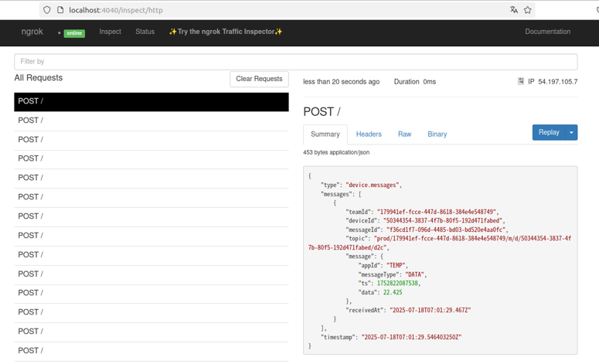
Task: Switch to the Headers tab
Action: pos(369,134)
